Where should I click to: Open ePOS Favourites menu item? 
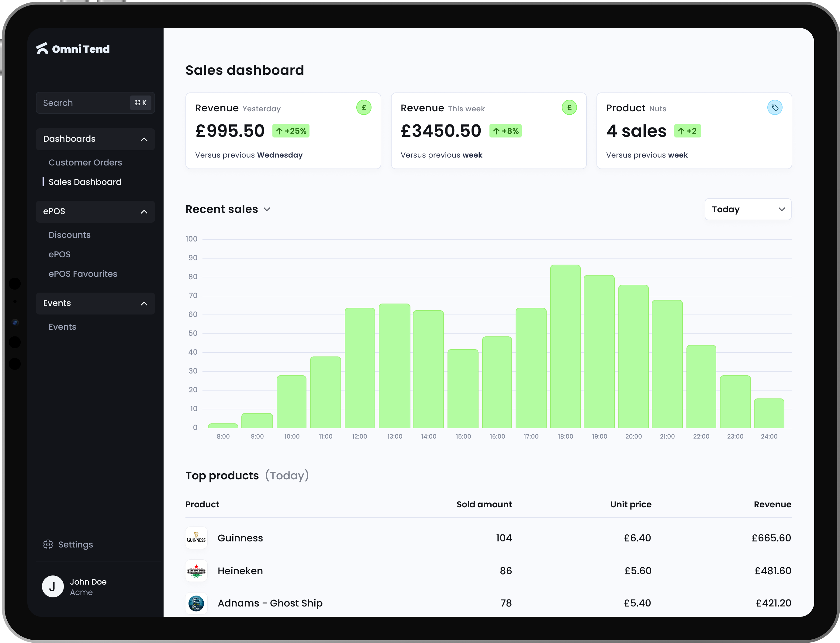(83, 274)
